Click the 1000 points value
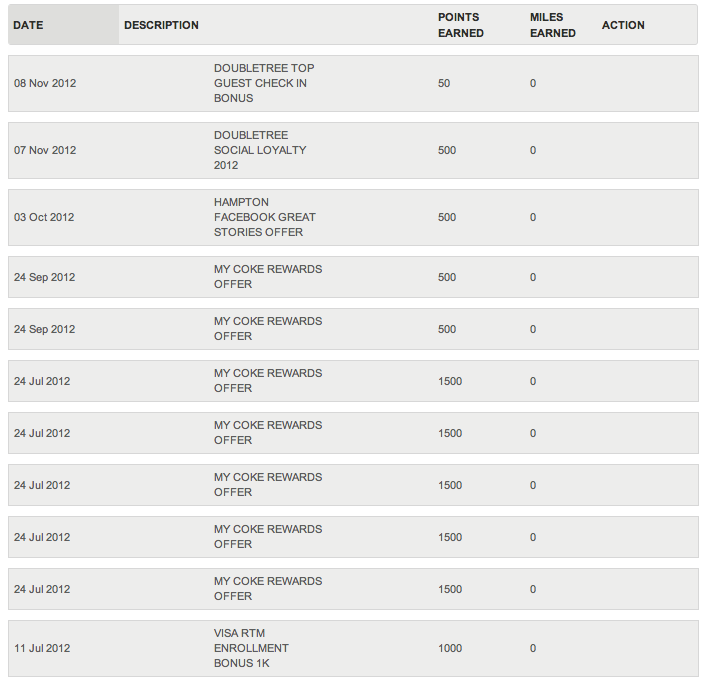709x682 pixels. coord(450,648)
